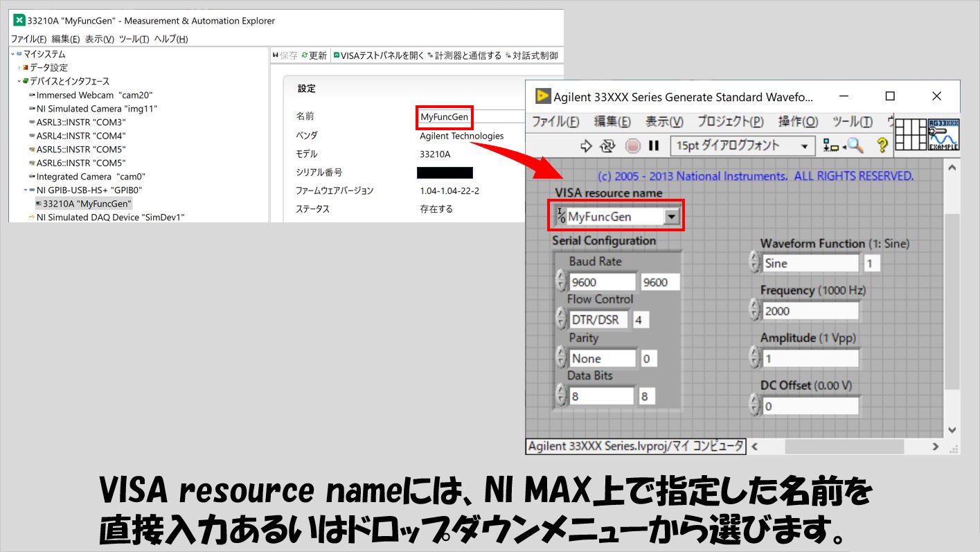Open the Parity None ring selector
The image size is (980, 552).
pyautogui.click(x=601, y=358)
